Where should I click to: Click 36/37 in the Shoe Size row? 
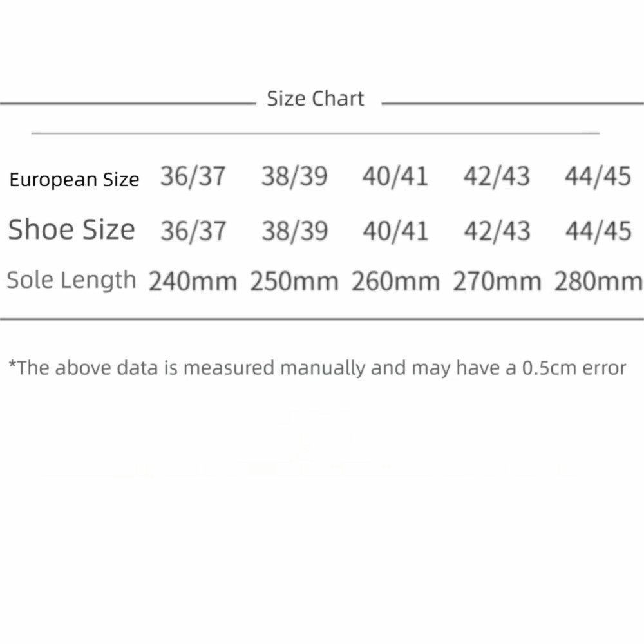[193, 231]
